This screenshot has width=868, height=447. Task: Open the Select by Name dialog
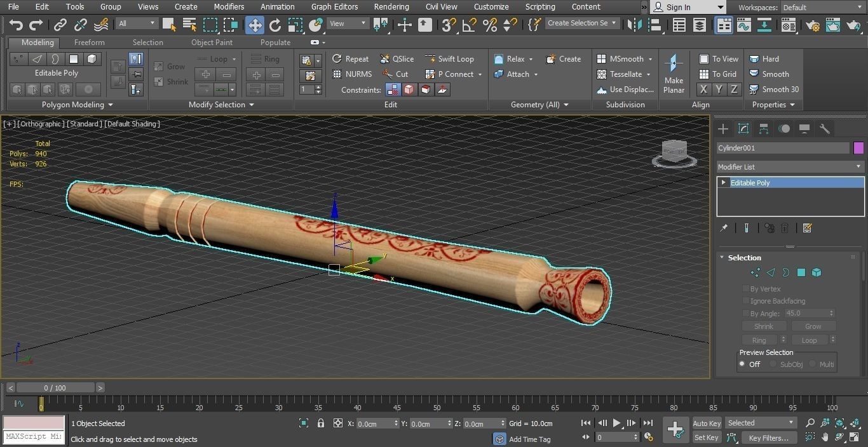pos(189,25)
